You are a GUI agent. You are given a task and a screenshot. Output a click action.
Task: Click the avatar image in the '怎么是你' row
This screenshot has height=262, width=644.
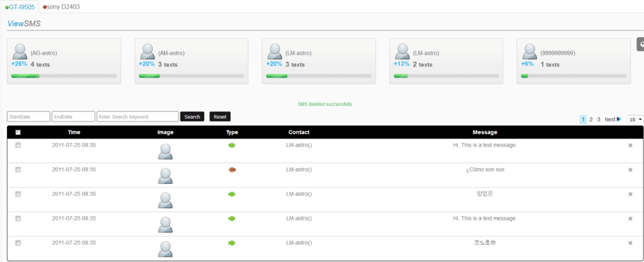(165, 249)
